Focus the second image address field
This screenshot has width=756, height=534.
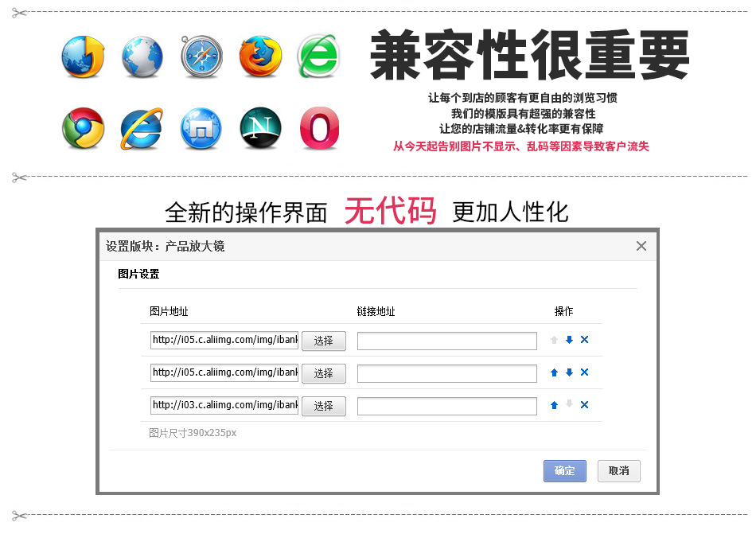coord(224,372)
